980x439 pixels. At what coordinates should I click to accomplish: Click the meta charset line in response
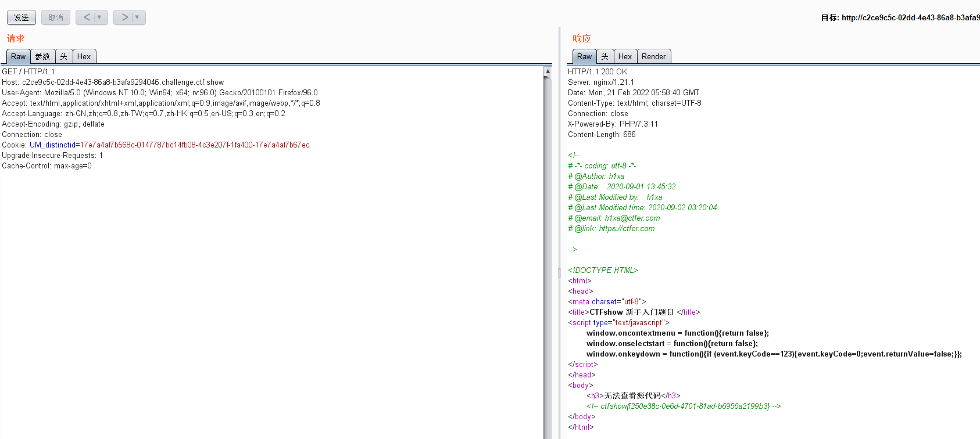point(607,301)
